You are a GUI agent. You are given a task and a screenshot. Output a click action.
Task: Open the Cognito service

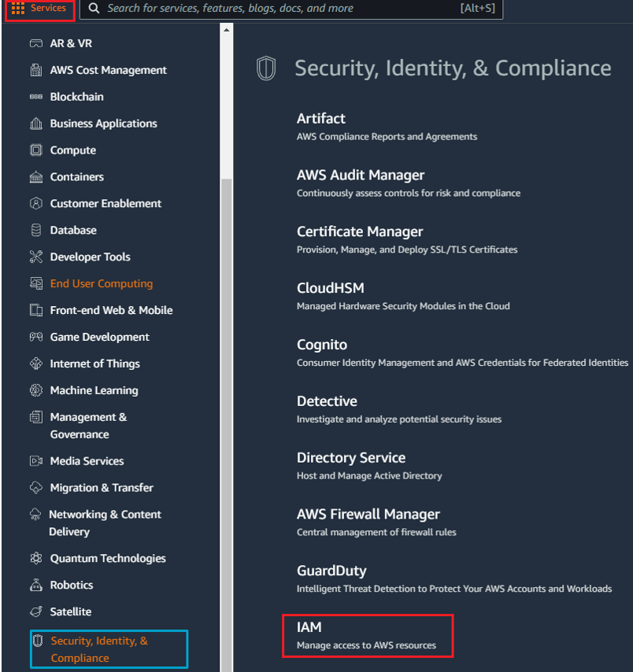(322, 345)
